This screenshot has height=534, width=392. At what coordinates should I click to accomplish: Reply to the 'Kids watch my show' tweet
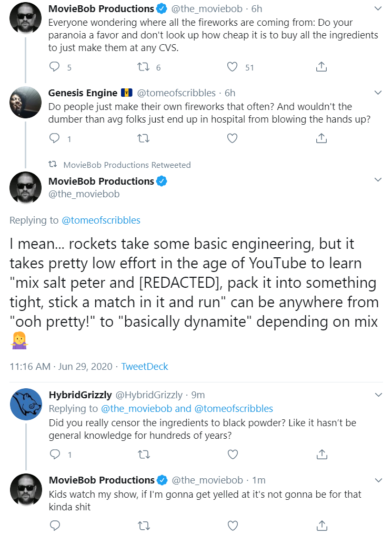tap(55, 526)
